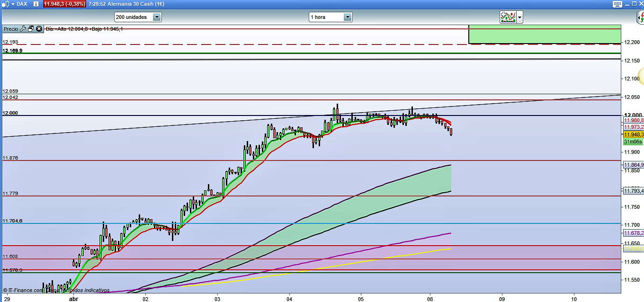The height and width of the screenshot is (302, 644).
Task: Click the 12.000 horizontal level label
Action: click(10, 113)
